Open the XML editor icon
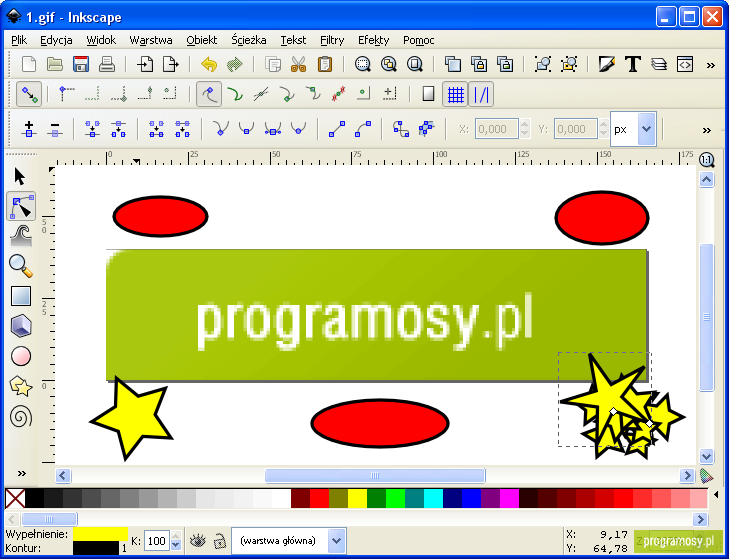The width and height of the screenshot is (729, 559). pyautogui.click(x=685, y=64)
